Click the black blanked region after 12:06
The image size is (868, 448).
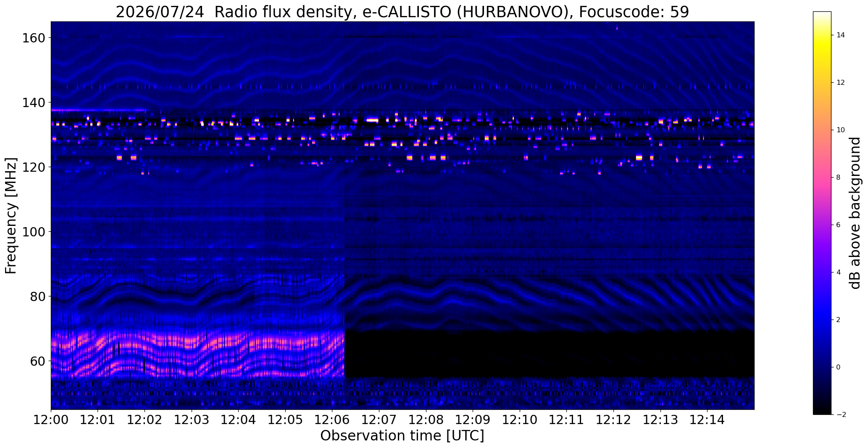click(549, 354)
